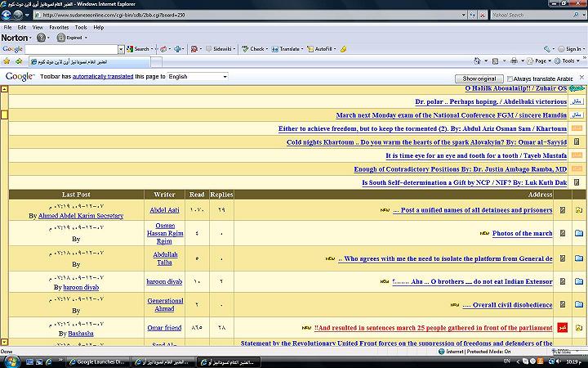Click the Windows Start orb
Screen dimensions: 588x368
(11, 361)
